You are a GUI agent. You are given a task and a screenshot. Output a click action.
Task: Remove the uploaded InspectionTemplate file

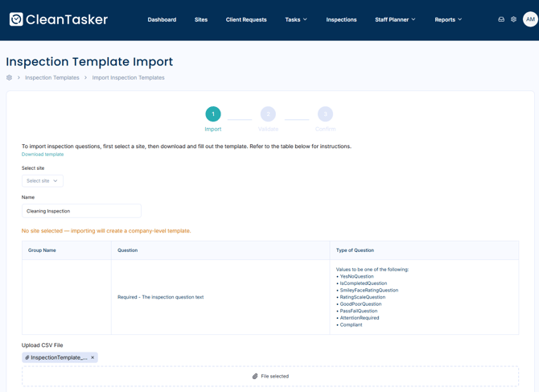pos(93,357)
